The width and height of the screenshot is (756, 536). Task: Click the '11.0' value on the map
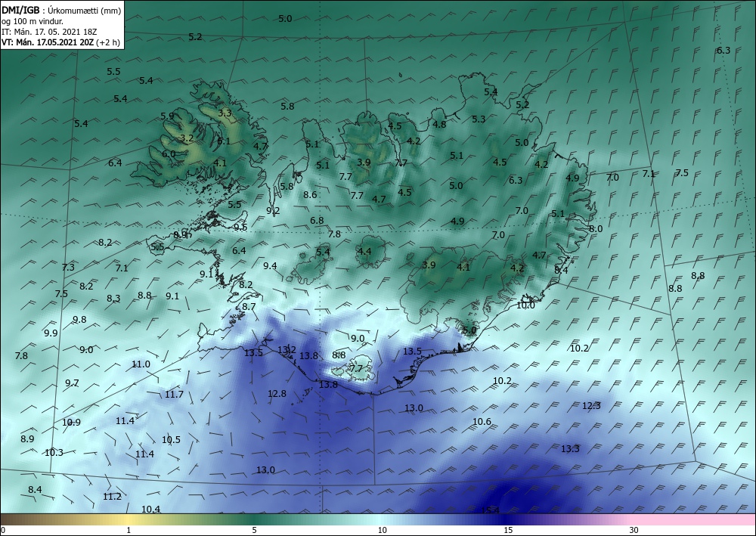pos(141,364)
